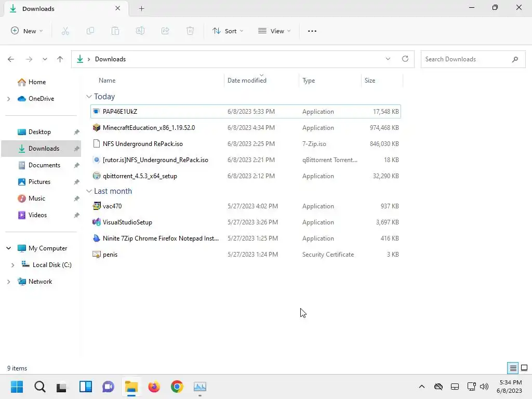
Task: Open the performance monitor app on taskbar
Action: [x=200, y=387]
